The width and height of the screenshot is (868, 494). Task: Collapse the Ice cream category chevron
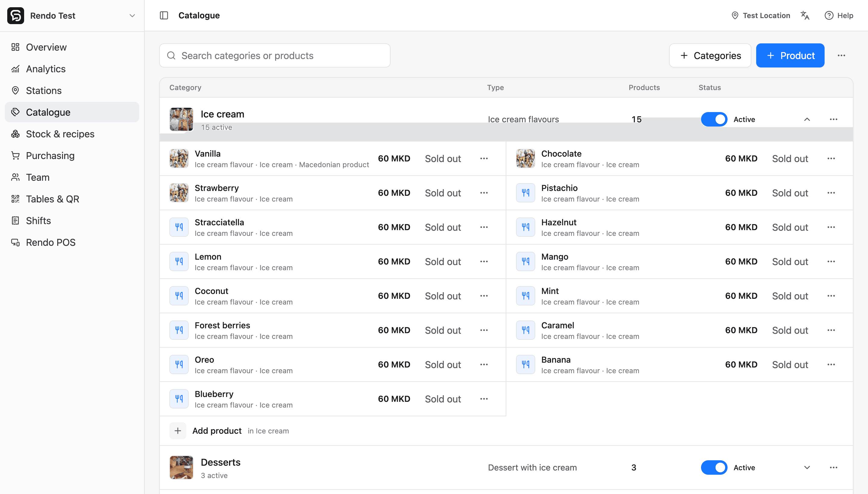(807, 119)
